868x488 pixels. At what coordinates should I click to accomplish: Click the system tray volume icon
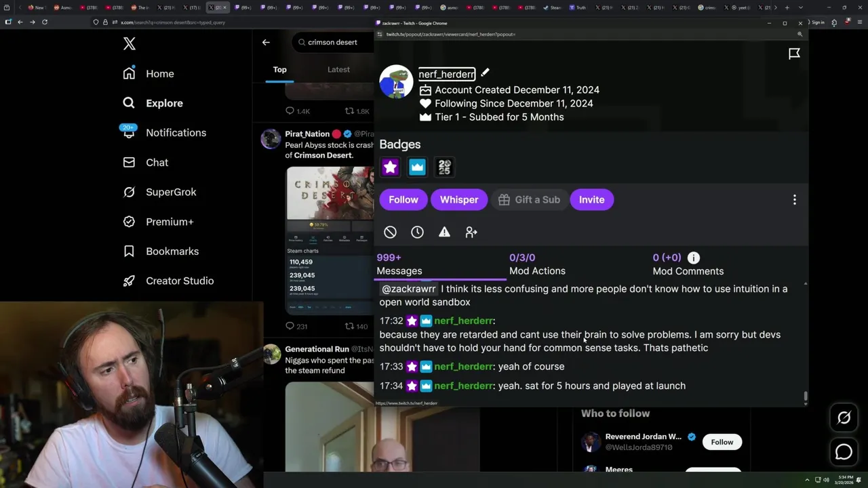[x=826, y=480]
